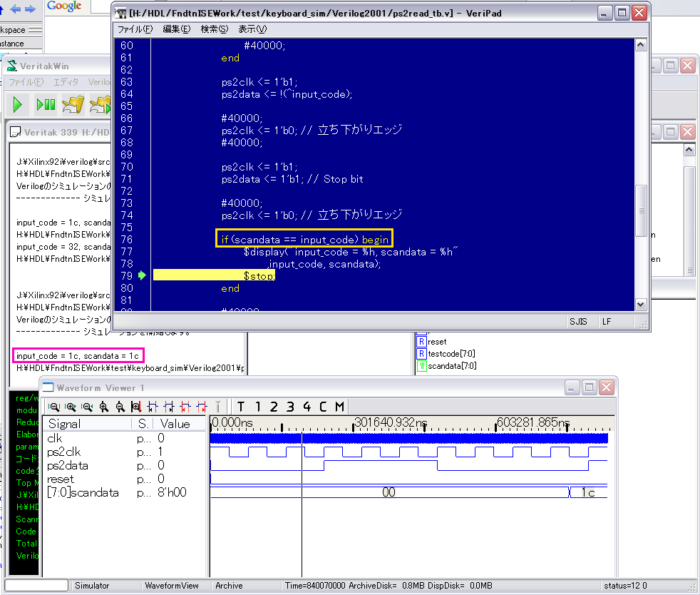The image size is (700, 595).
Task: Click the breakpoint arrow at line 79
Action: pos(142,275)
